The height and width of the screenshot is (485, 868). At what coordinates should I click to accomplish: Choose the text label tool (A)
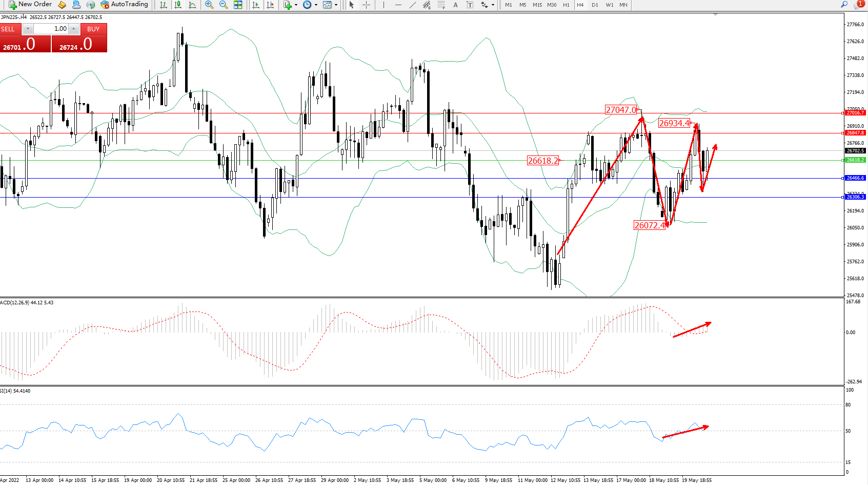coord(455,5)
